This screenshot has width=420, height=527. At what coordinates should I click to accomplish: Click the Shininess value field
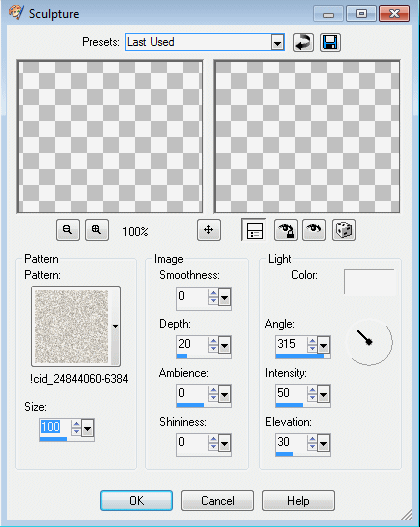pos(192,442)
